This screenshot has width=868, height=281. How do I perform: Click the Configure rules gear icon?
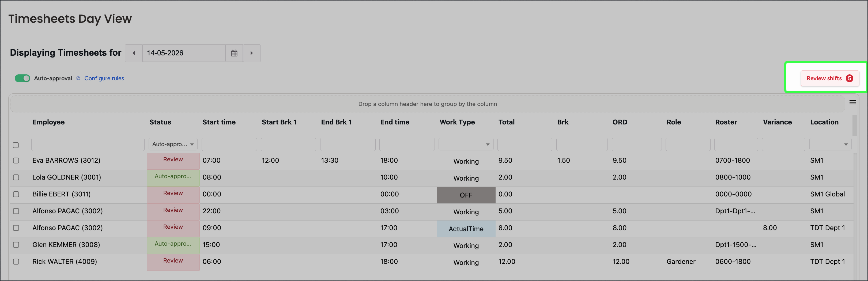point(78,78)
